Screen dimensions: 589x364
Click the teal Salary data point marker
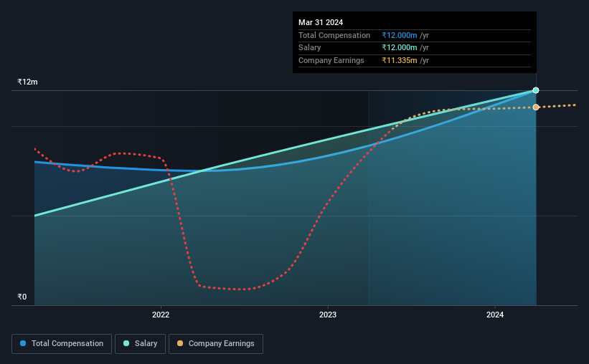point(536,90)
